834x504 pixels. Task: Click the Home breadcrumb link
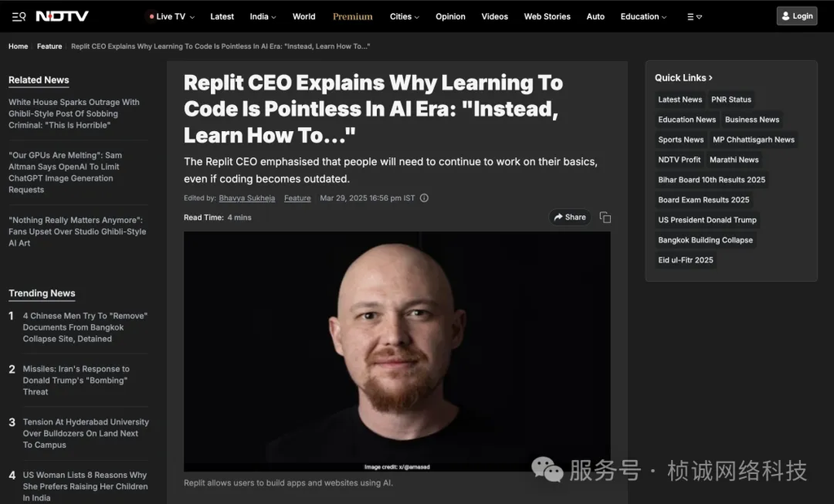click(18, 46)
